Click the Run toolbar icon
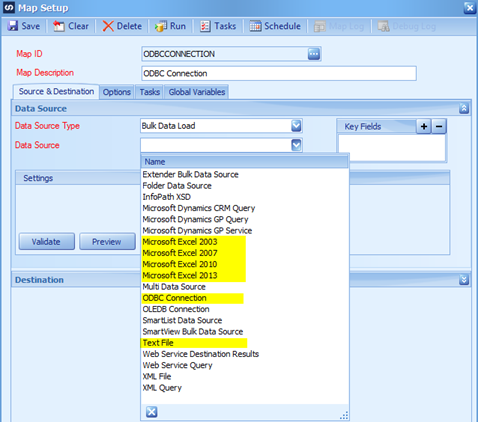This screenshot has width=478, height=422. [x=160, y=26]
